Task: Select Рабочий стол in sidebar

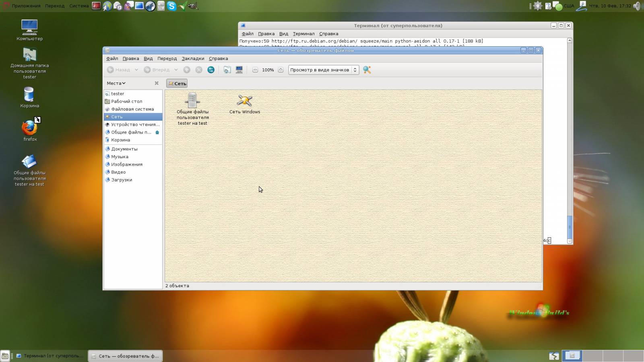Action: pos(133,101)
